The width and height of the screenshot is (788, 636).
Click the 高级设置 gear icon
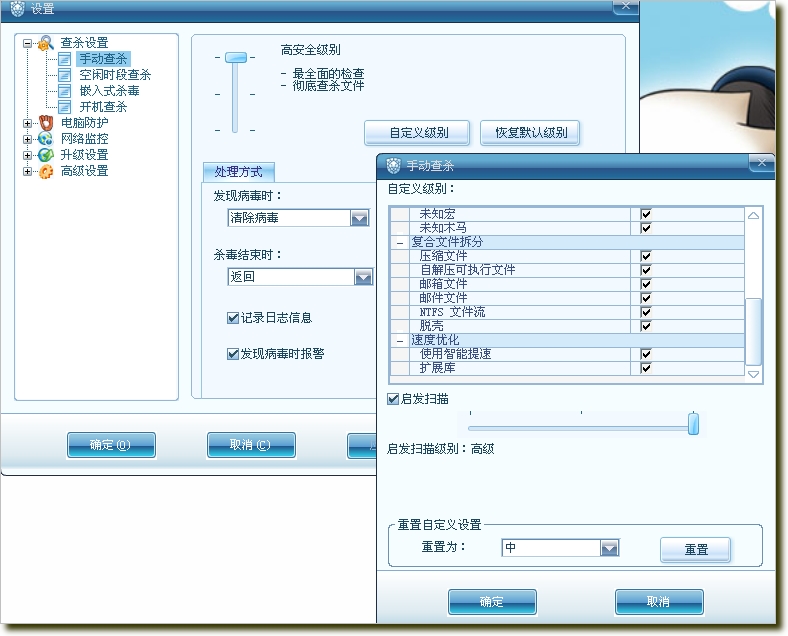[x=46, y=171]
